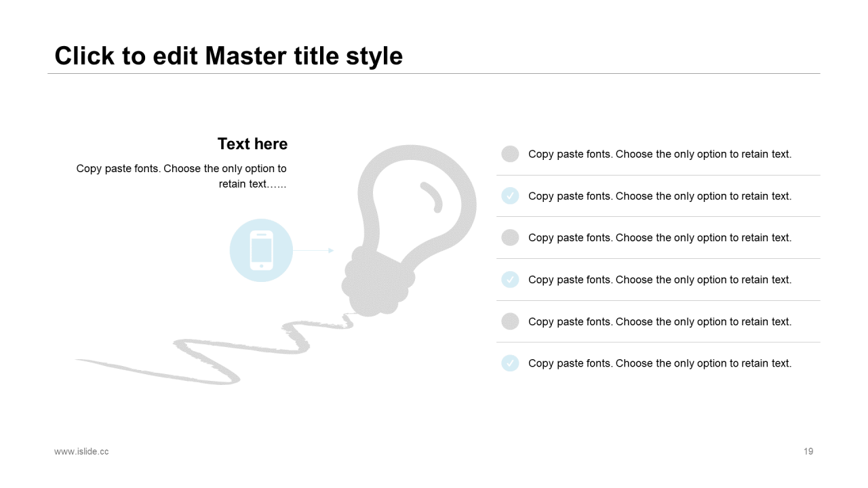Click the paragraph ending with 'retain text……'
868x488 pixels.
click(x=182, y=176)
